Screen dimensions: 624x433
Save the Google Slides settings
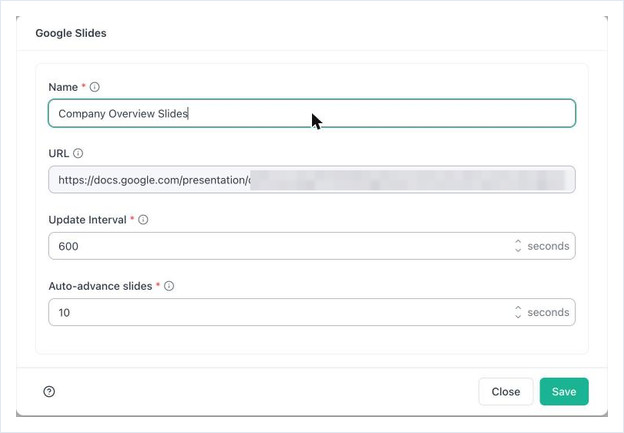click(564, 392)
